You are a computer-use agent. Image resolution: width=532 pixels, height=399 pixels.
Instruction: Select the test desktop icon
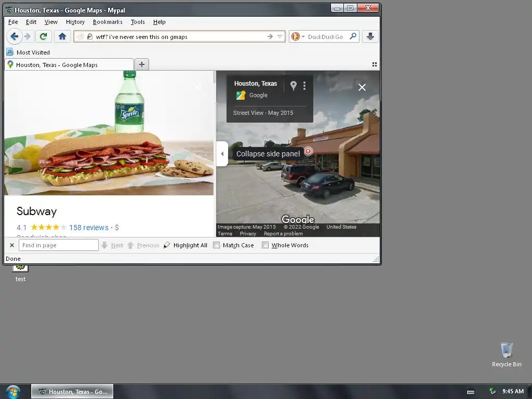(x=20, y=274)
